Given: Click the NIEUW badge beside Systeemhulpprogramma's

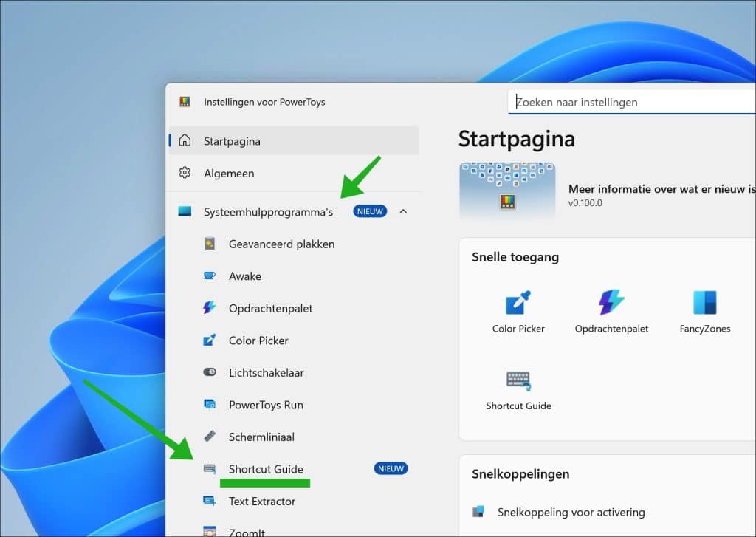Looking at the screenshot, I should click(x=370, y=211).
